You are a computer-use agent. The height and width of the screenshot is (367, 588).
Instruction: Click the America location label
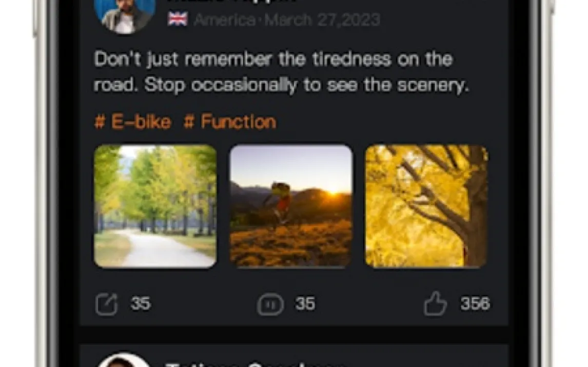coord(224,19)
